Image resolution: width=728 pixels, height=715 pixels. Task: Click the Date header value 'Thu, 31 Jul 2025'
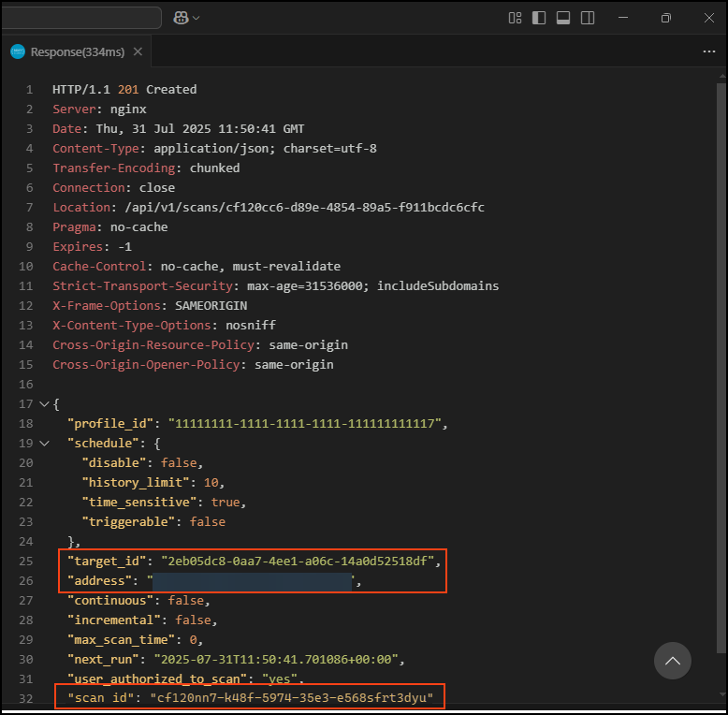(x=153, y=128)
